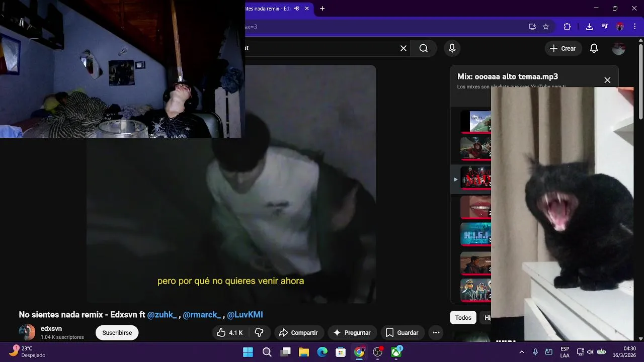Viewport: 644px width, 362px height.
Task: Close the browser tab No sientes nada remix
Action: point(307,9)
